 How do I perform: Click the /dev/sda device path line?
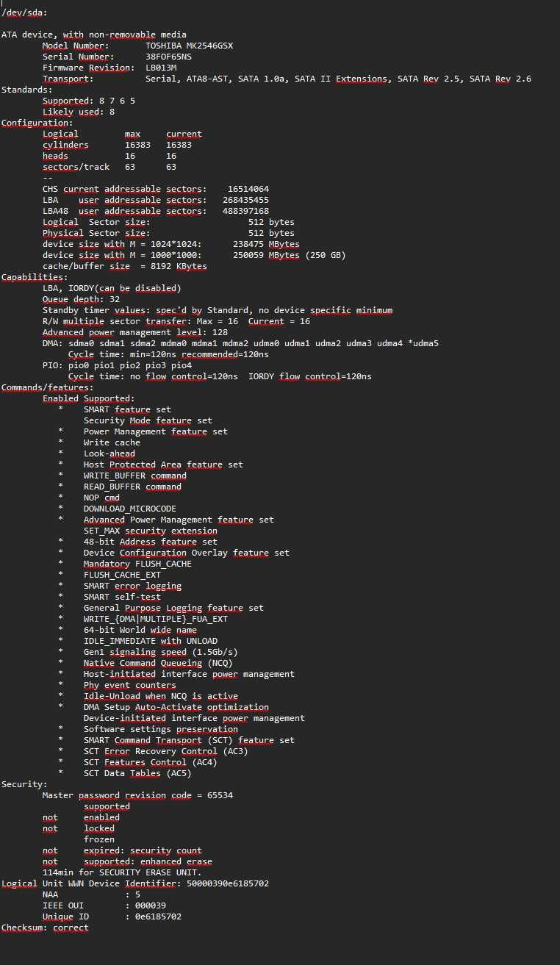point(26,12)
